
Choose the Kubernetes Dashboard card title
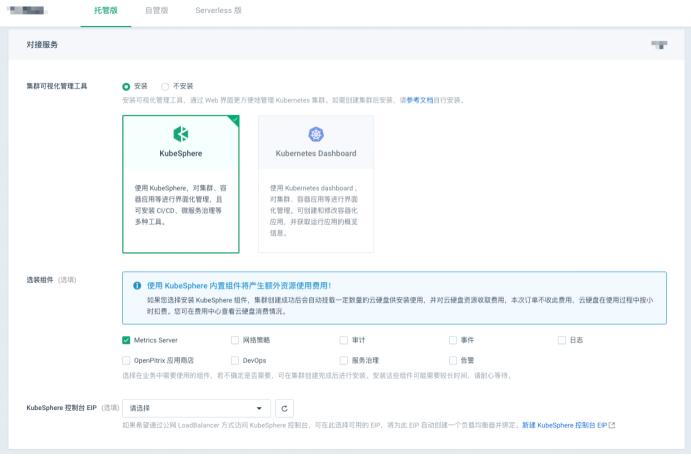(x=316, y=153)
